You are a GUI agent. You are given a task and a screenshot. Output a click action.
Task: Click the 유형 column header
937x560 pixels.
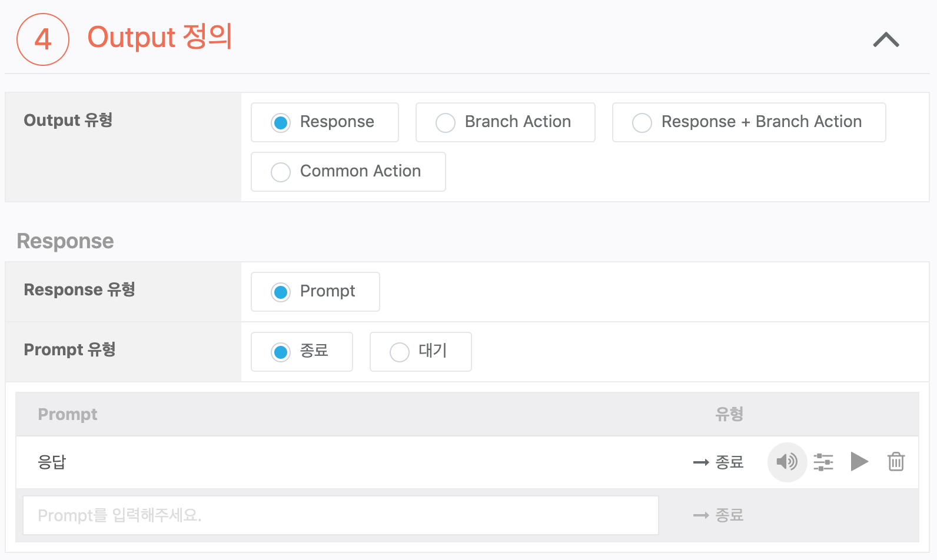pos(729,414)
